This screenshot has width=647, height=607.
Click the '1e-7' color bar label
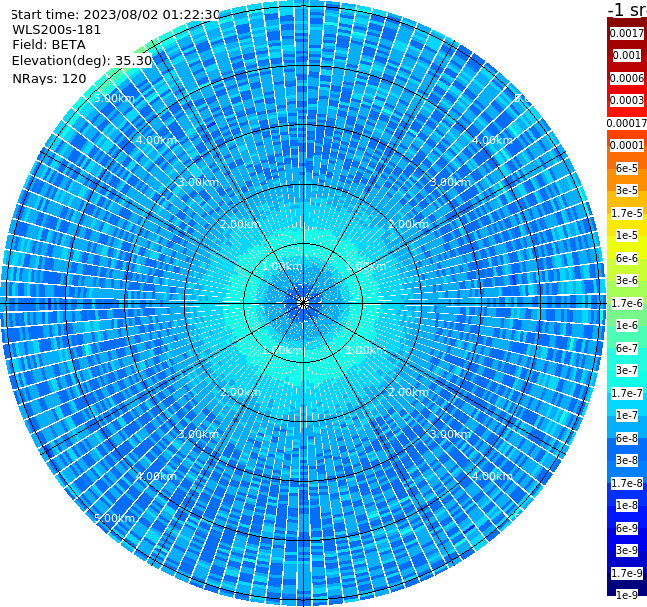point(627,415)
